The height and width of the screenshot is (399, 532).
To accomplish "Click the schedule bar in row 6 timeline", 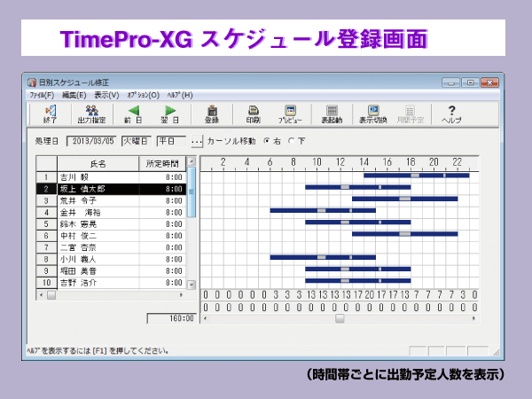I will pos(405,234).
